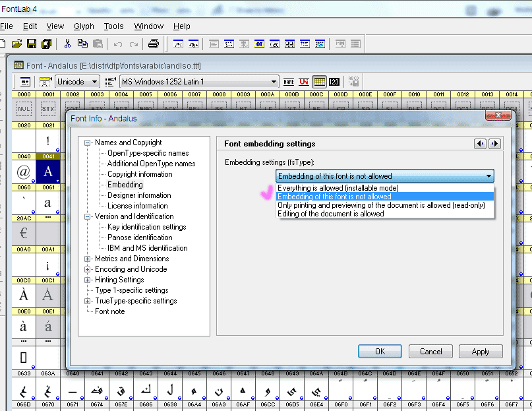Select Type 1-specific settings tree item
Screen dimensions: 532x411
point(132,290)
